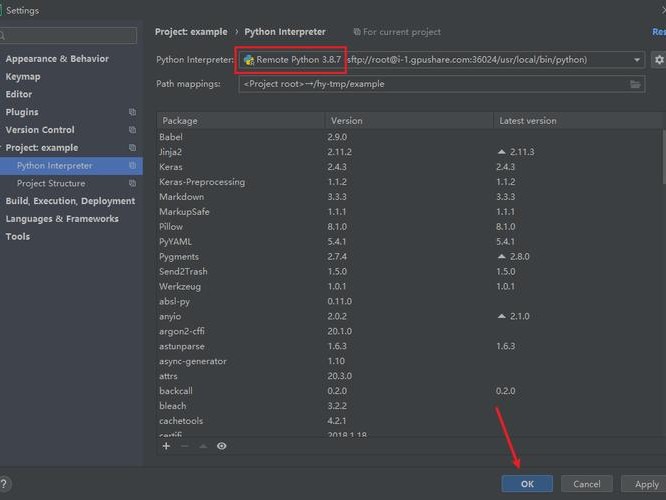Screen dimensions: 666x500
Task: Click anyio latest version 2.1.0 upgrade arrow
Action: (502, 316)
